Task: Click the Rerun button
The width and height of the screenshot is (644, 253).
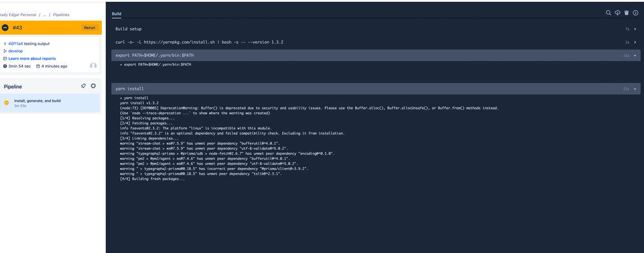Action: click(x=90, y=28)
